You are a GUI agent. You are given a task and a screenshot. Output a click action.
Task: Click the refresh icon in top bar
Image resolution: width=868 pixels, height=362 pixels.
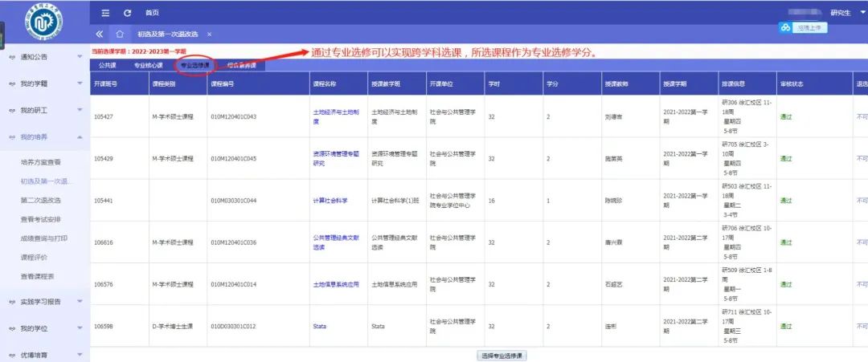click(127, 13)
